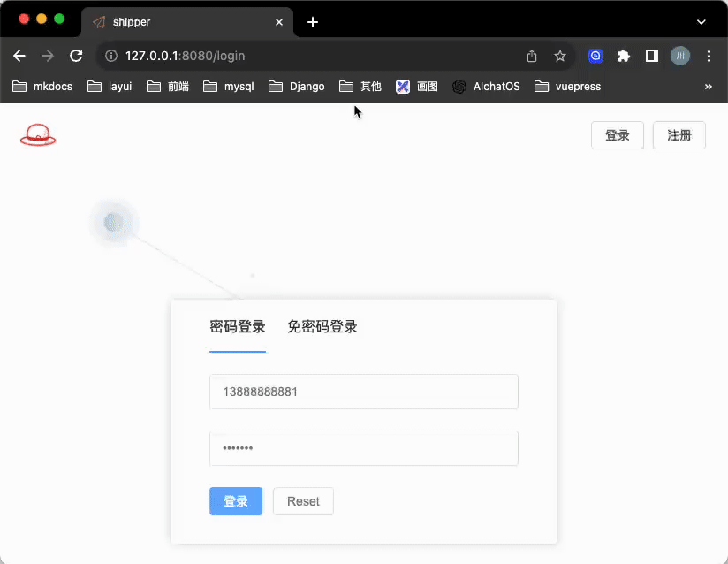728x564 pixels.
Task: Go back using the browser arrow
Action: click(x=19, y=56)
